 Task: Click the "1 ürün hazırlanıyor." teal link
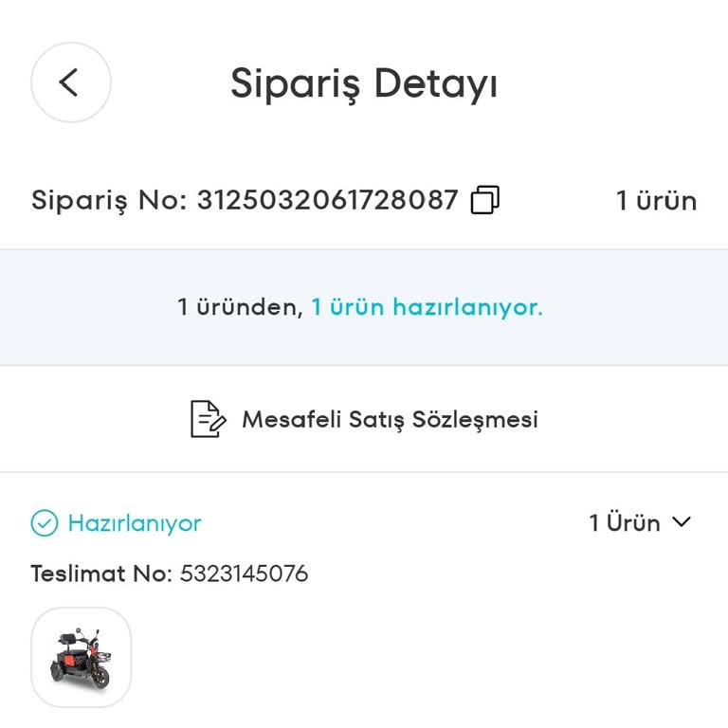click(x=427, y=307)
